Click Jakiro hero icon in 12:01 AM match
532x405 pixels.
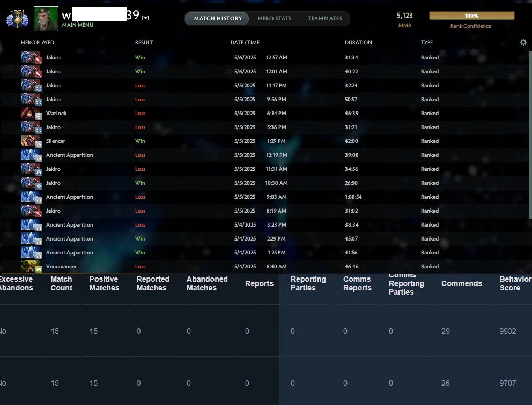coord(31,71)
